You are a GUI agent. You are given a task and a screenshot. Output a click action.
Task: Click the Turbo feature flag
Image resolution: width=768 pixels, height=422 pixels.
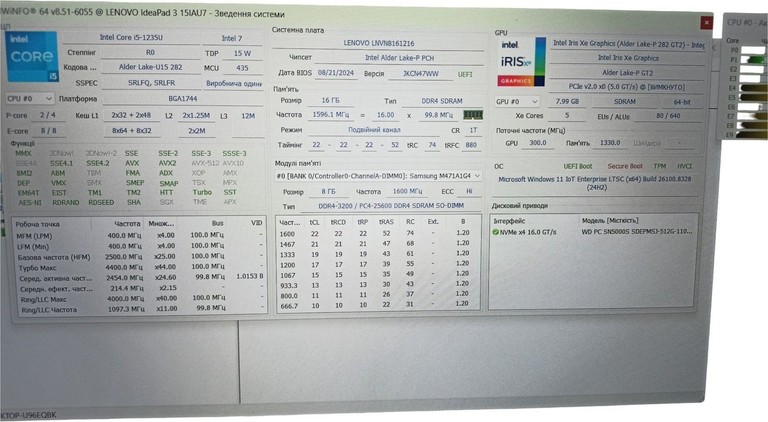point(202,192)
